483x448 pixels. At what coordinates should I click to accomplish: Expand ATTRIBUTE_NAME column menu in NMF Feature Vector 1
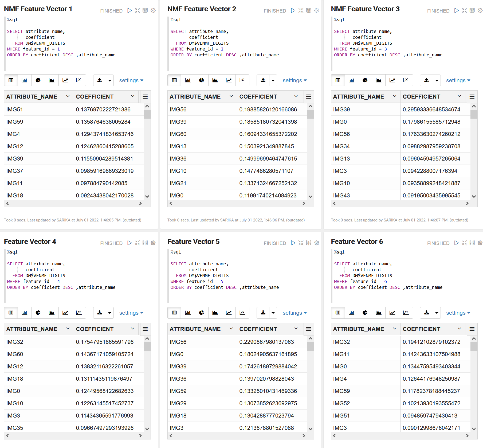point(68,96)
